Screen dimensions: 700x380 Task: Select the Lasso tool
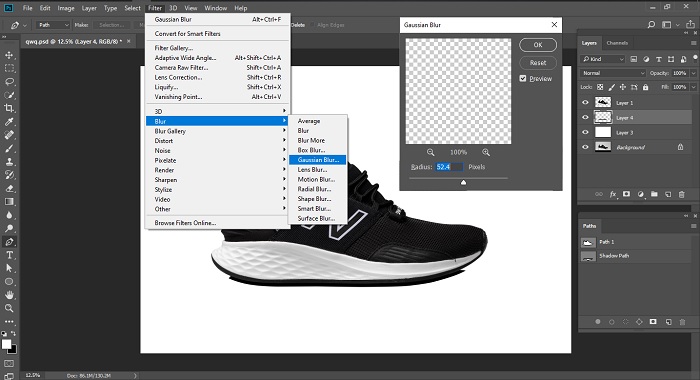(x=9, y=82)
